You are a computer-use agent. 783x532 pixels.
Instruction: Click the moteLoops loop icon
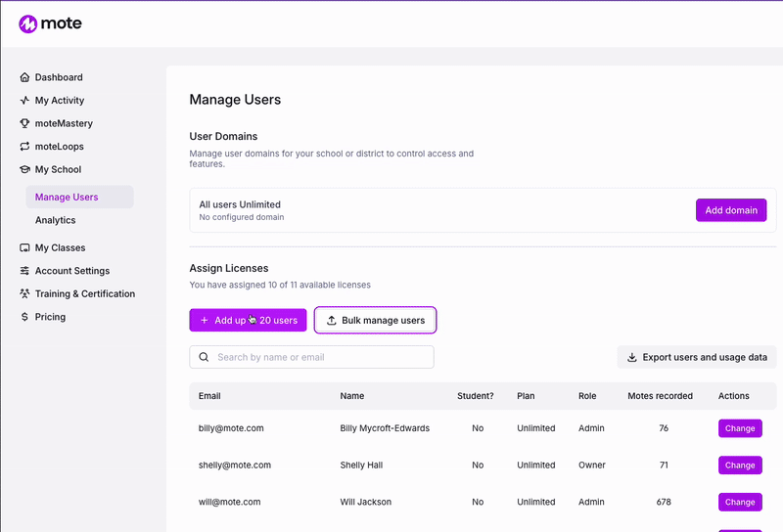(24, 147)
